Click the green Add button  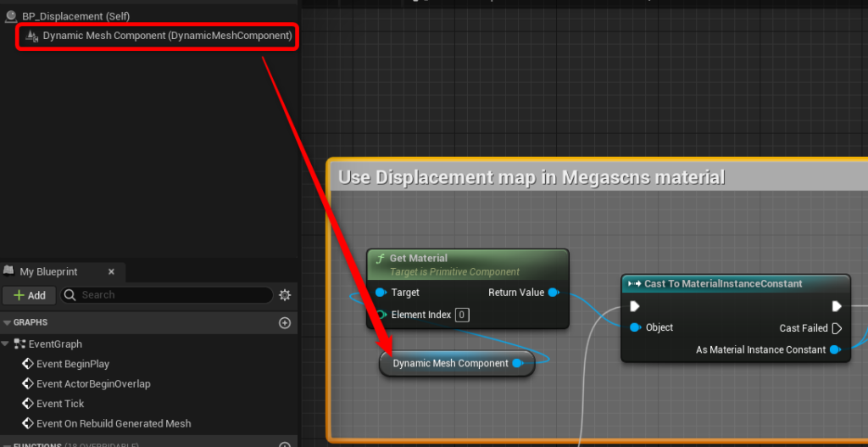tap(30, 295)
